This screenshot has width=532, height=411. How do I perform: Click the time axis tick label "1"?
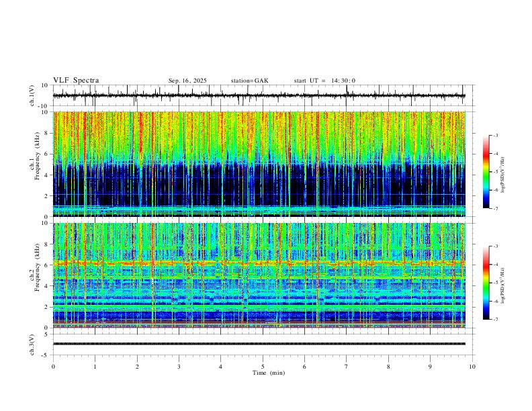pos(95,367)
